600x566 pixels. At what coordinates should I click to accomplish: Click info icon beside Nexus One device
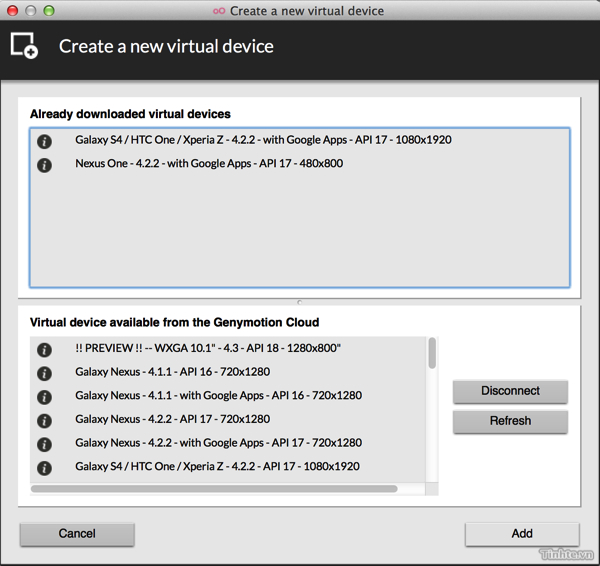44,165
